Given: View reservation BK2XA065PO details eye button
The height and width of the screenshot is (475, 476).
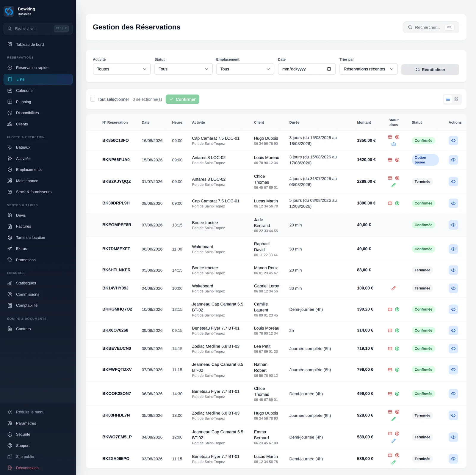Looking at the screenshot, I should [453, 459].
